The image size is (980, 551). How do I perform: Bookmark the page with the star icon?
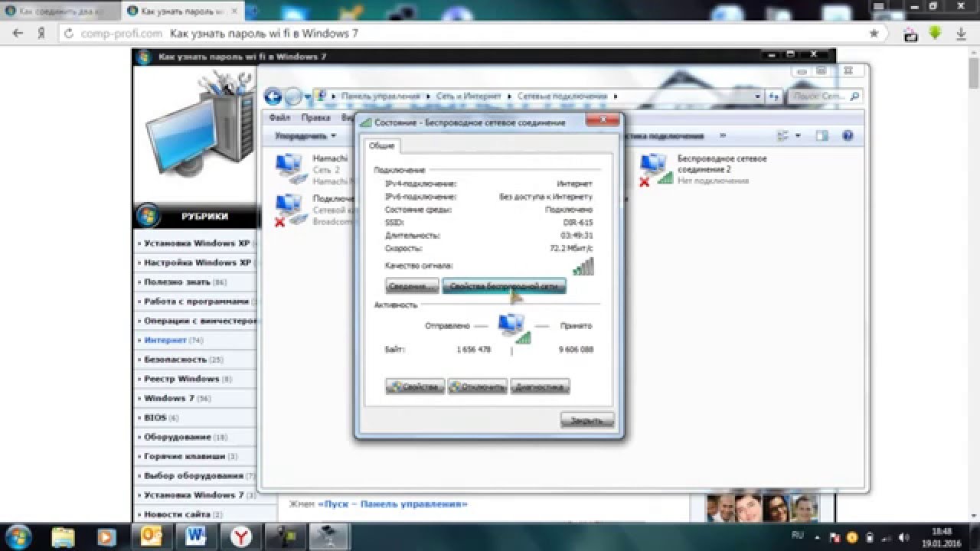(874, 34)
